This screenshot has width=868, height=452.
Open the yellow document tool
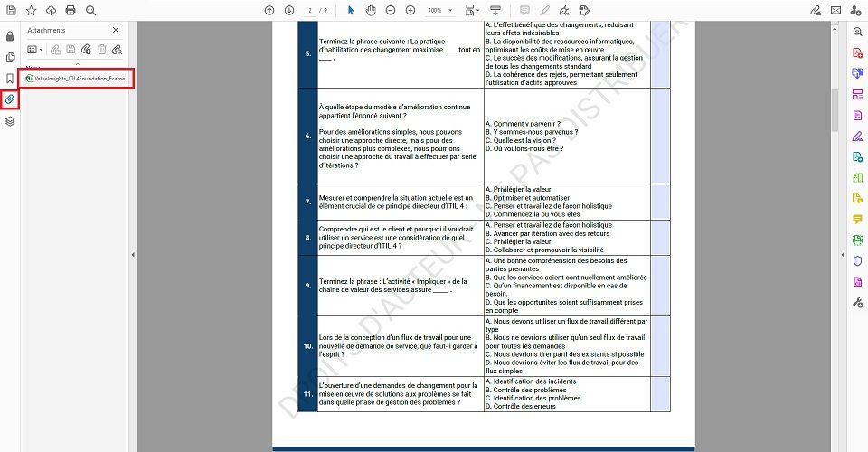tap(857, 198)
